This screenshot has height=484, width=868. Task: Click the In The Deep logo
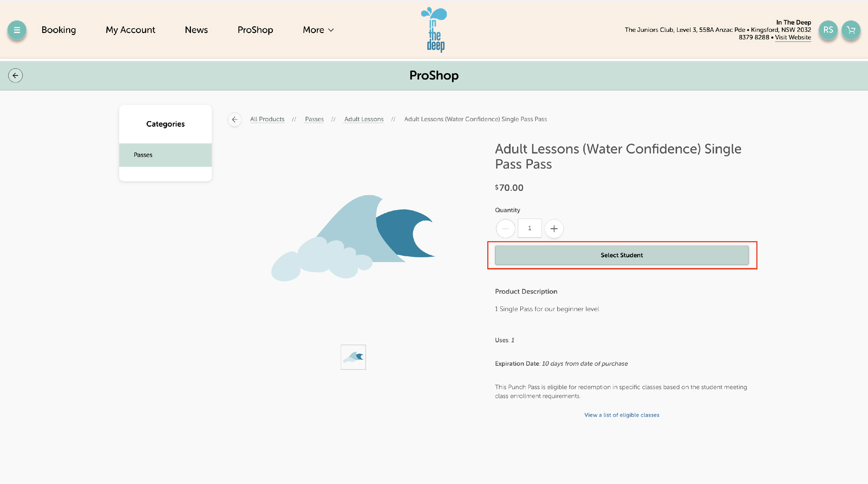tap(434, 30)
